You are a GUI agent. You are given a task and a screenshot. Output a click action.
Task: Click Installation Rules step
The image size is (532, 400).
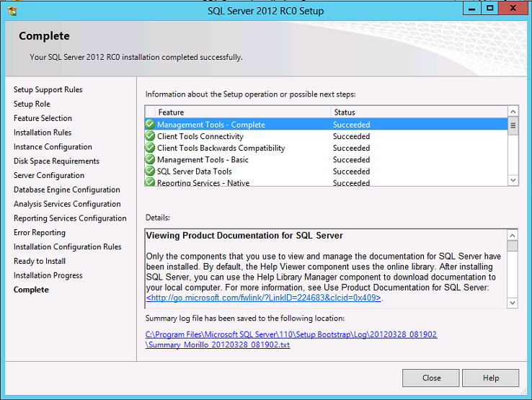43,133
